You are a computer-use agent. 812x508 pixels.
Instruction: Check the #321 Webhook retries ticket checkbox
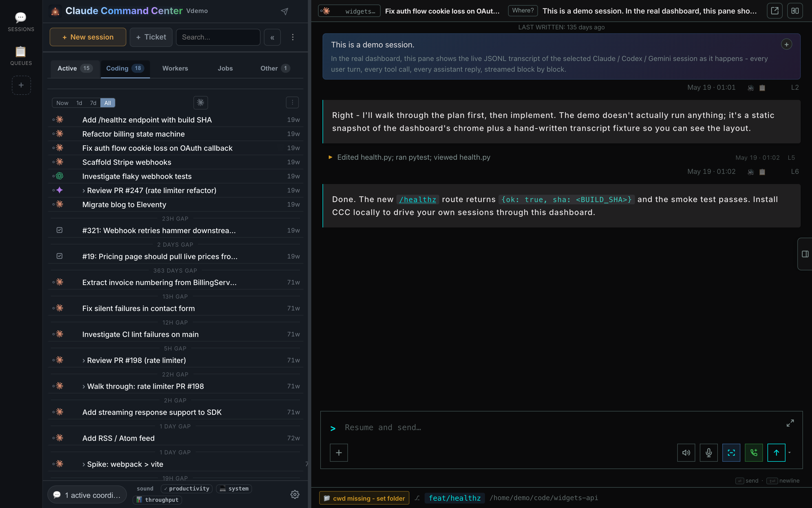pos(59,230)
